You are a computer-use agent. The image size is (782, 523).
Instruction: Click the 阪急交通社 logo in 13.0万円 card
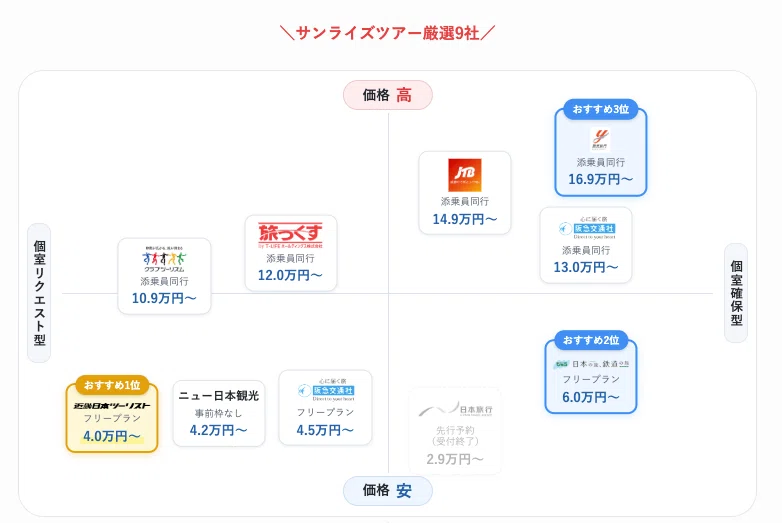click(x=586, y=228)
